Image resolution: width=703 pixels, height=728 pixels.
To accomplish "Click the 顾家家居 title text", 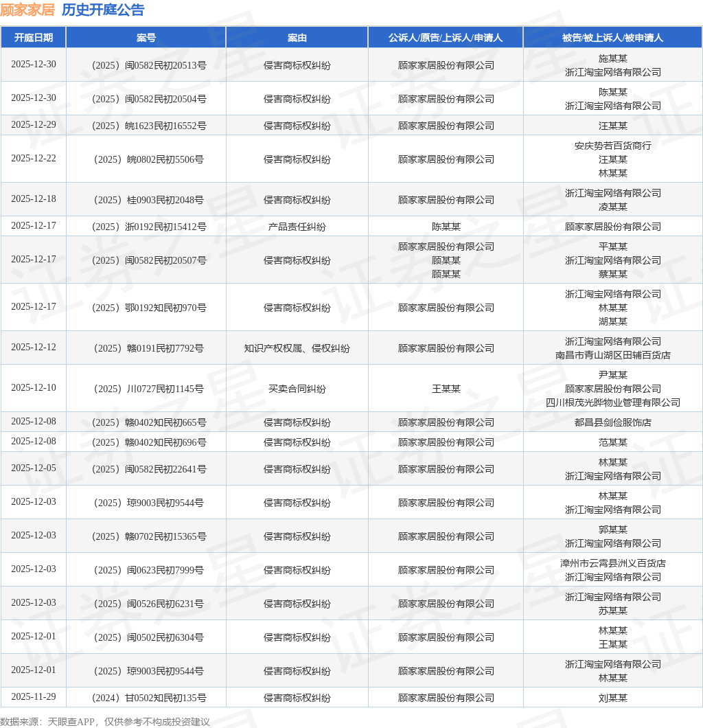I will [x=28, y=10].
